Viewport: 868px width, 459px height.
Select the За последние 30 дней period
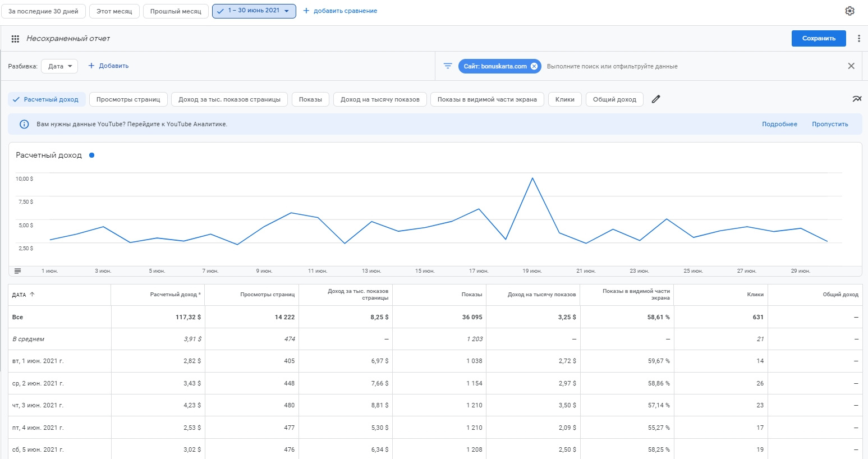[x=43, y=11]
